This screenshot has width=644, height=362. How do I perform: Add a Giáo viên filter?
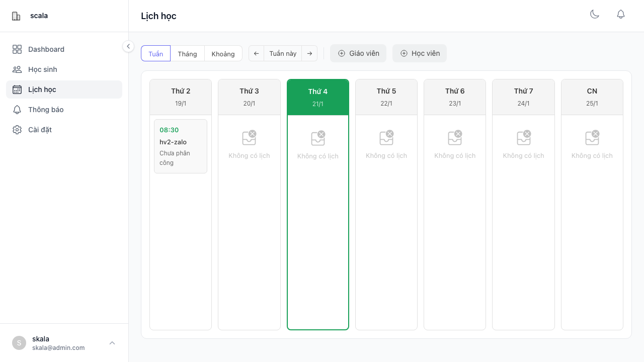click(358, 53)
